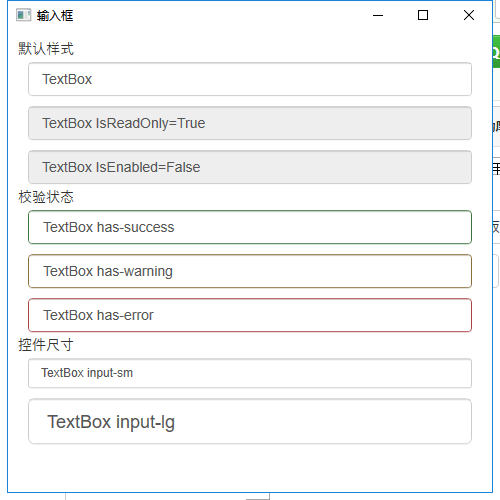Click the word 'input-lg' in the large field

(x=145, y=422)
